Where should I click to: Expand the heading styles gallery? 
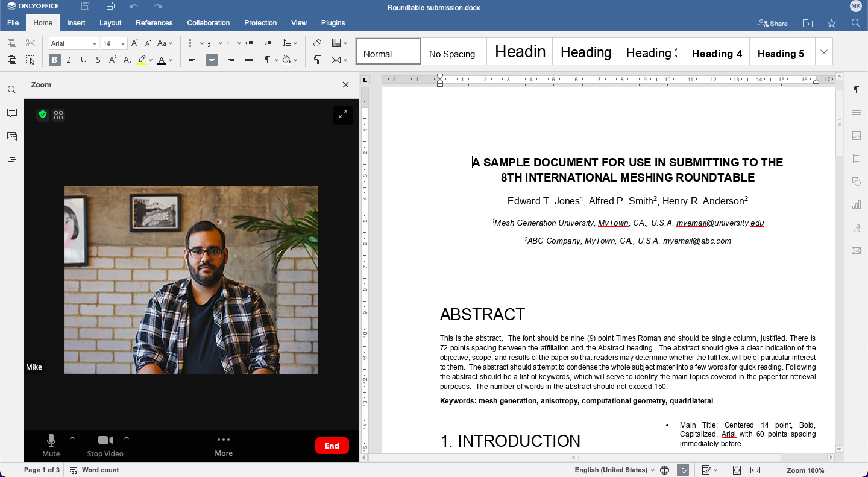823,51
